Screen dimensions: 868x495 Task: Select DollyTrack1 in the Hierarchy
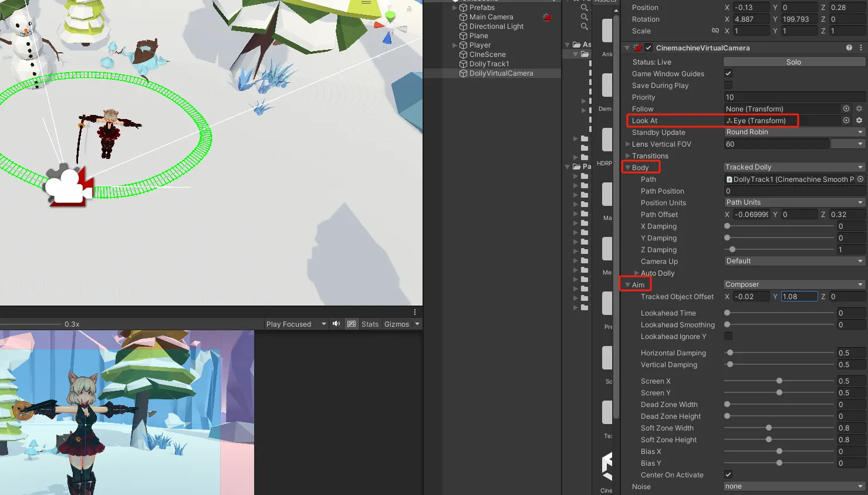pos(489,64)
